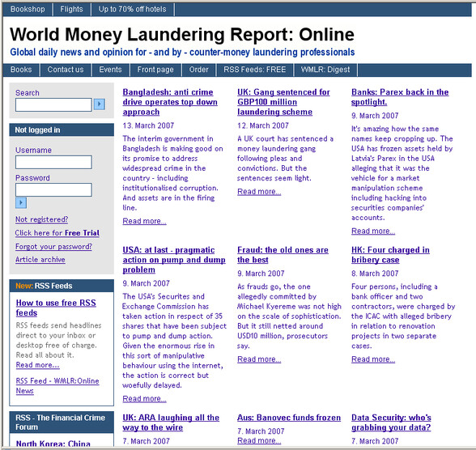Viewport: 476px width, 450px height.
Task: Open Fraud: the old ones headline
Action: [x=283, y=255]
